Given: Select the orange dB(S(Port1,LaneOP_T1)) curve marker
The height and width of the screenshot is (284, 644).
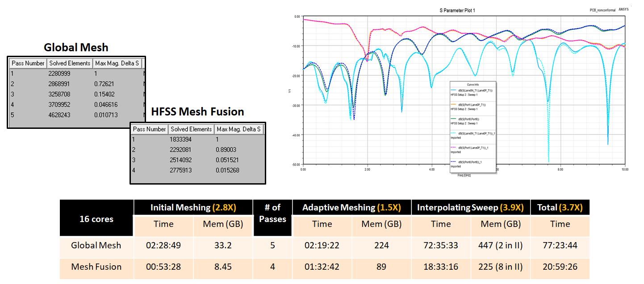Looking at the screenshot, I should point(452,104).
